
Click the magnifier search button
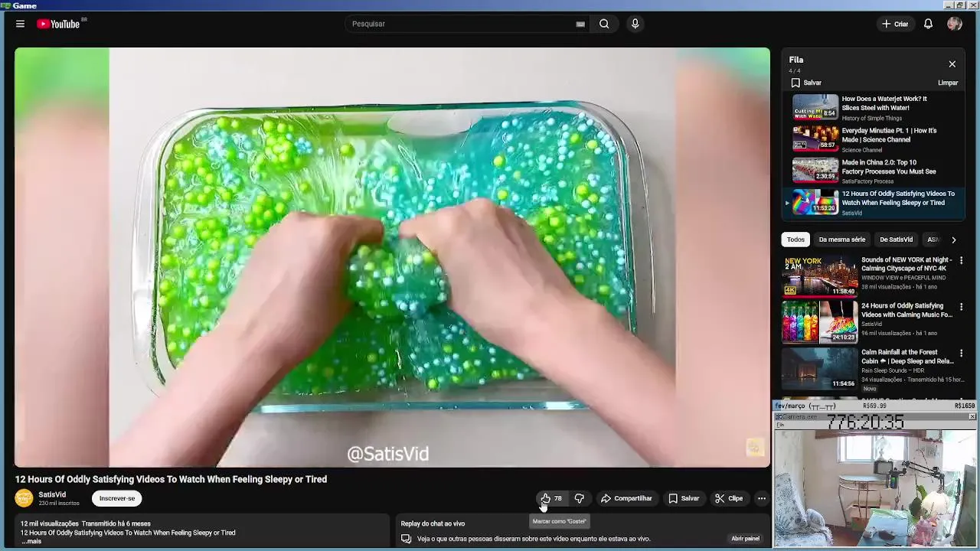point(604,24)
